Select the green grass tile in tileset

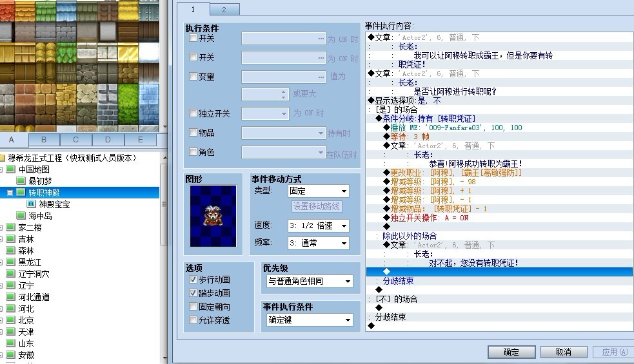(128, 104)
